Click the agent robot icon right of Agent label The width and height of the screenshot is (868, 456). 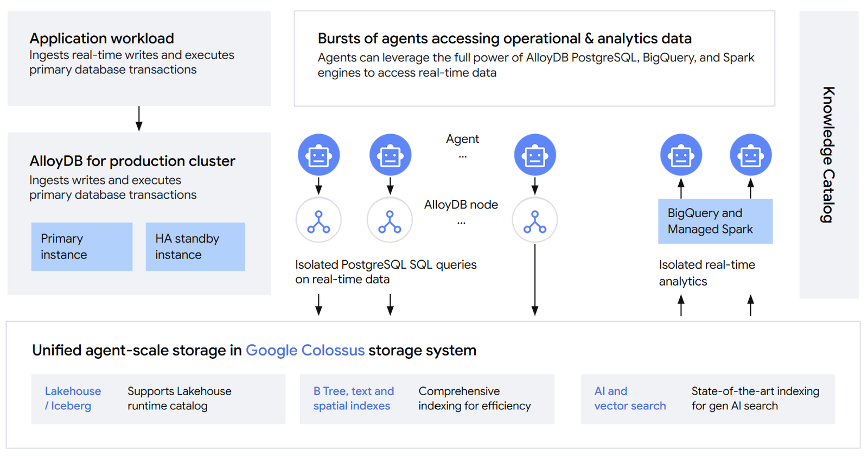click(535, 155)
